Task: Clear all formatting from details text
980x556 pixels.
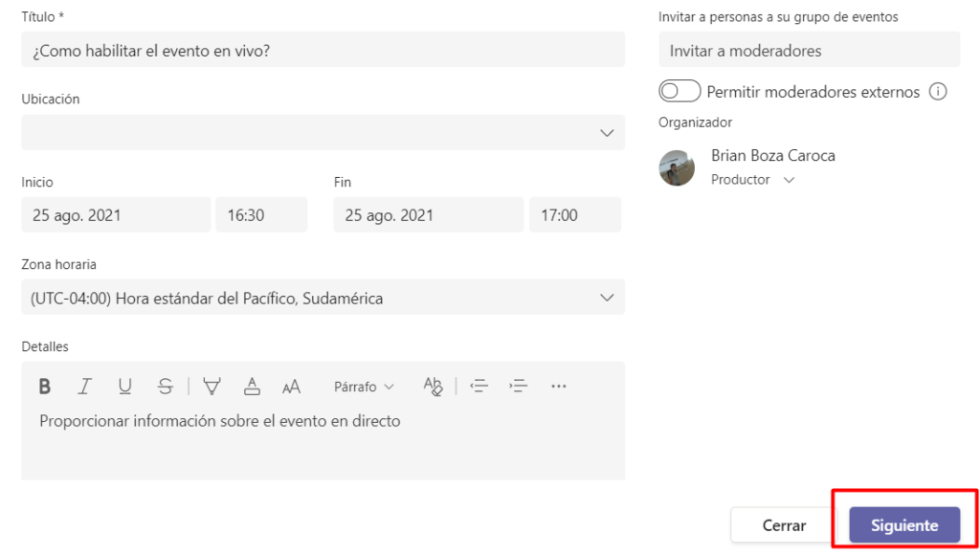Action: pyautogui.click(x=433, y=387)
